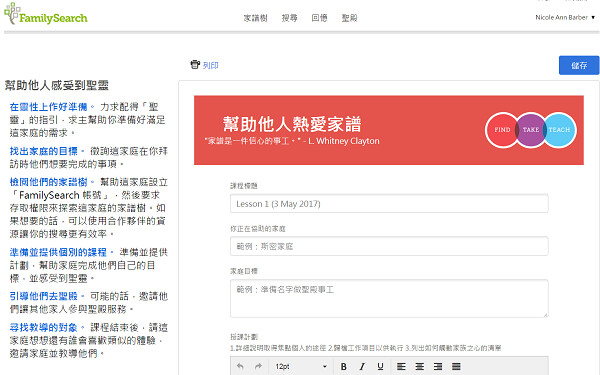
Task: Open the 聖殿 menu
Action: [349, 18]
